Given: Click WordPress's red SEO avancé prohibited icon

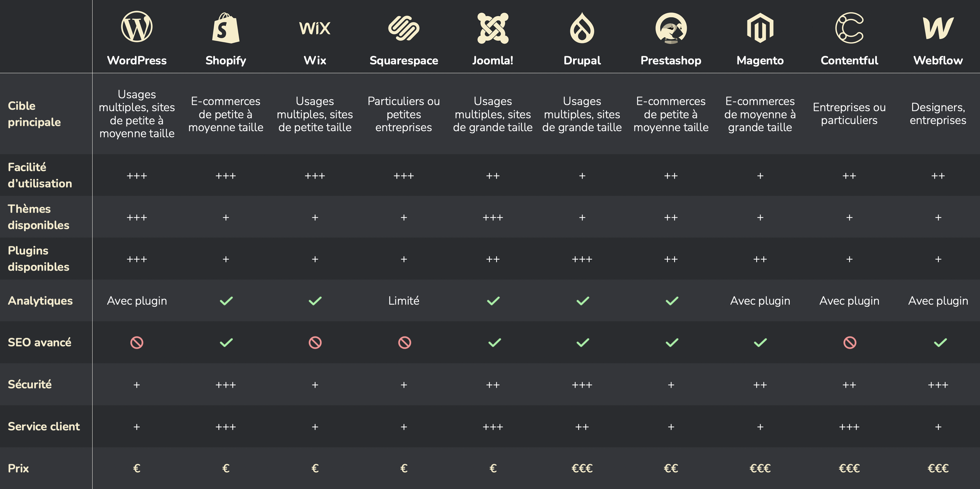Looking at the screenshot, I should [137, 343].
